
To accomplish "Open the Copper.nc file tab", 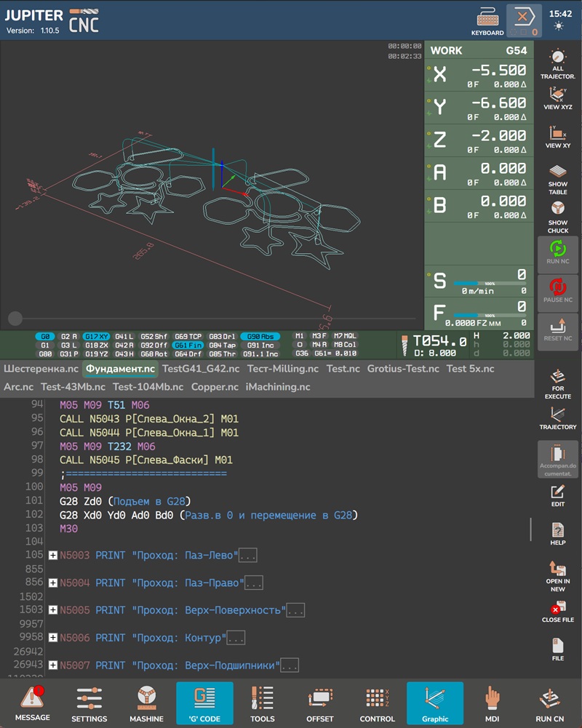I will coord(215,387).
